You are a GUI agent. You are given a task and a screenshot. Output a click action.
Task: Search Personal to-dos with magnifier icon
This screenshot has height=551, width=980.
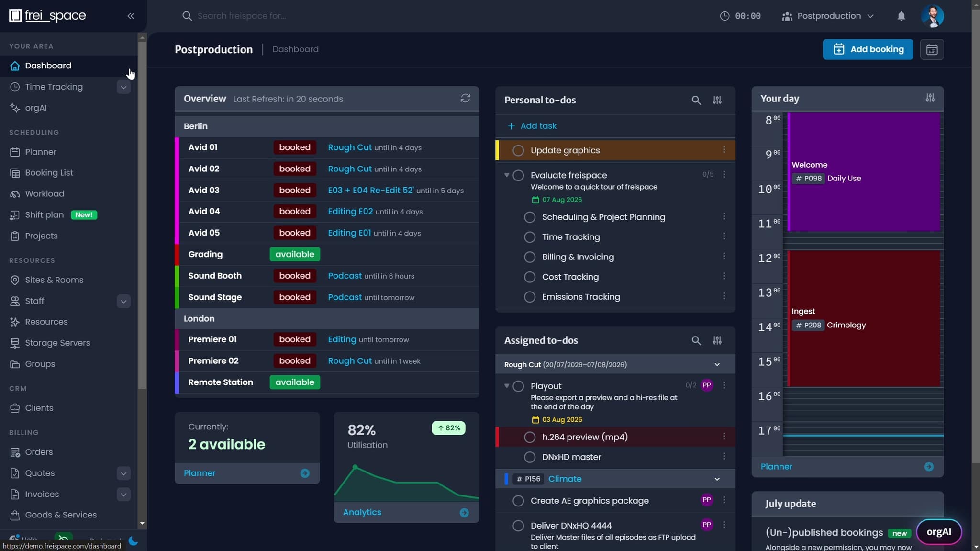696,100
